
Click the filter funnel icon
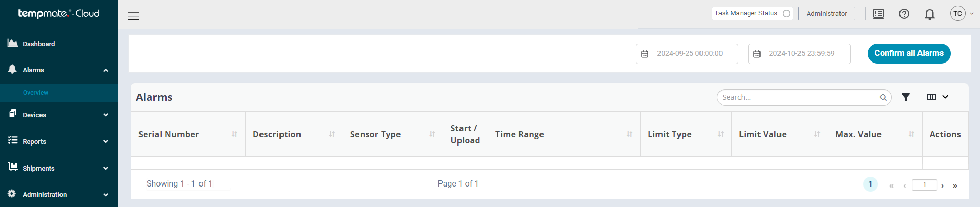pos(906,97)
